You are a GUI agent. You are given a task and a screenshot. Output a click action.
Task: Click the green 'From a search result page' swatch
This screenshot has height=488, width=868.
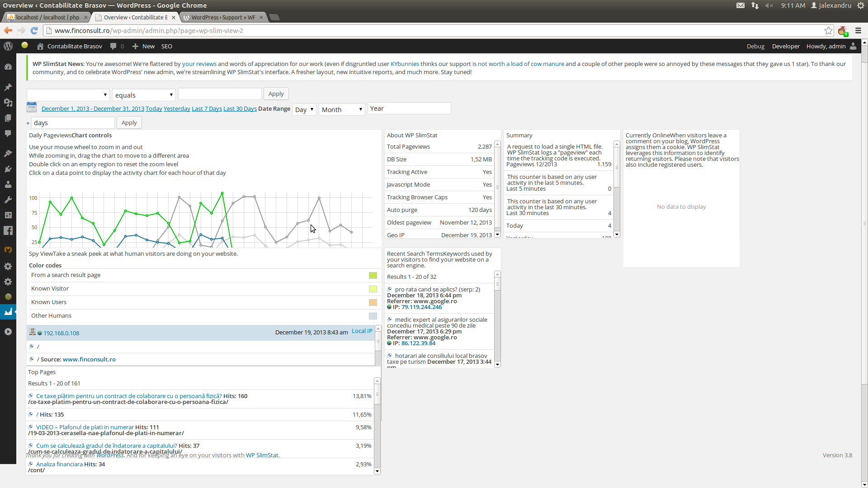(373, 275)
